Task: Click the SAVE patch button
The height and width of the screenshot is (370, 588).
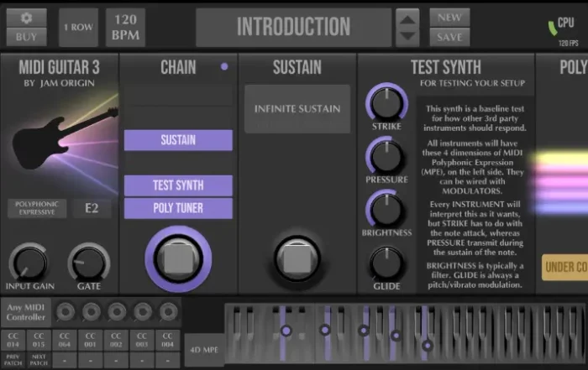Action: coord(449,37)
